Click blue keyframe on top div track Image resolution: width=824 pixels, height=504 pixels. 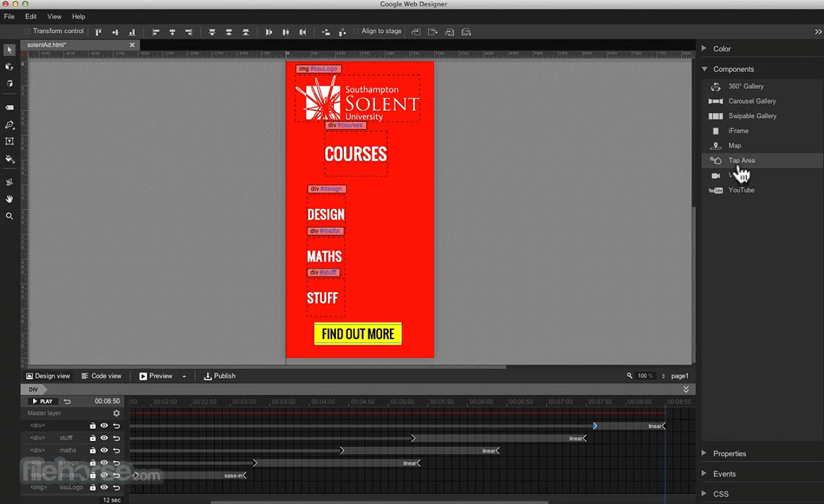click(x=595, y=426)
